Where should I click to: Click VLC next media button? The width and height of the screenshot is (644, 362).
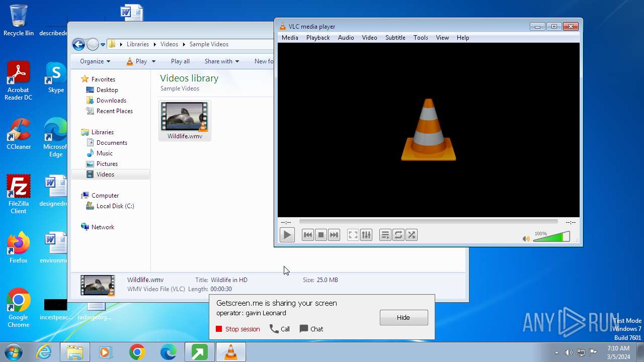tap(334, 235)
